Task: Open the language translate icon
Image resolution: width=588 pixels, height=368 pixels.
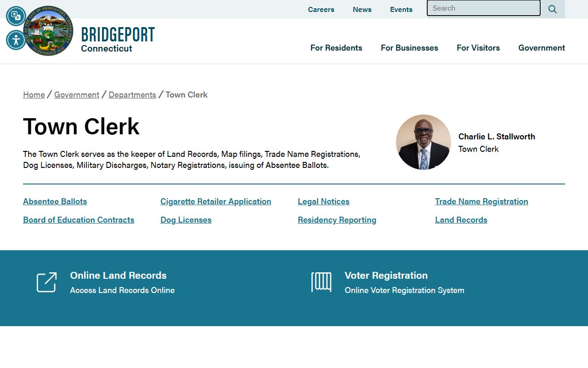Action: 16,16
